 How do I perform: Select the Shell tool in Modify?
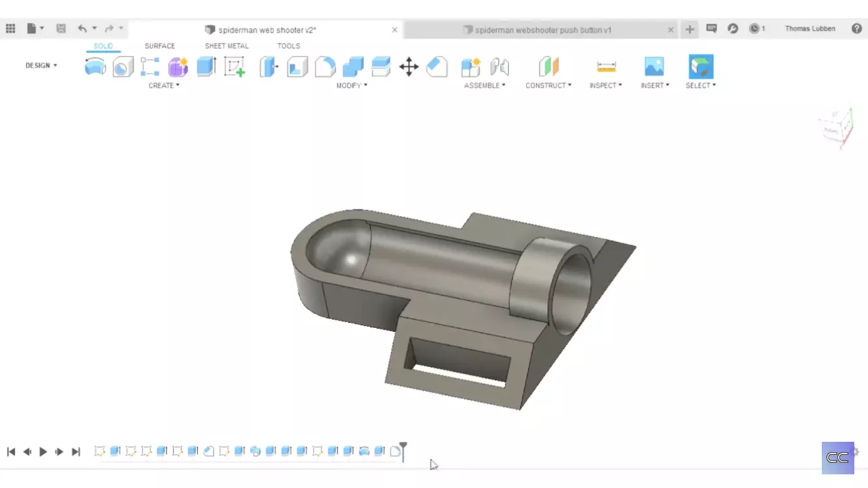click(x=297, y=66)
